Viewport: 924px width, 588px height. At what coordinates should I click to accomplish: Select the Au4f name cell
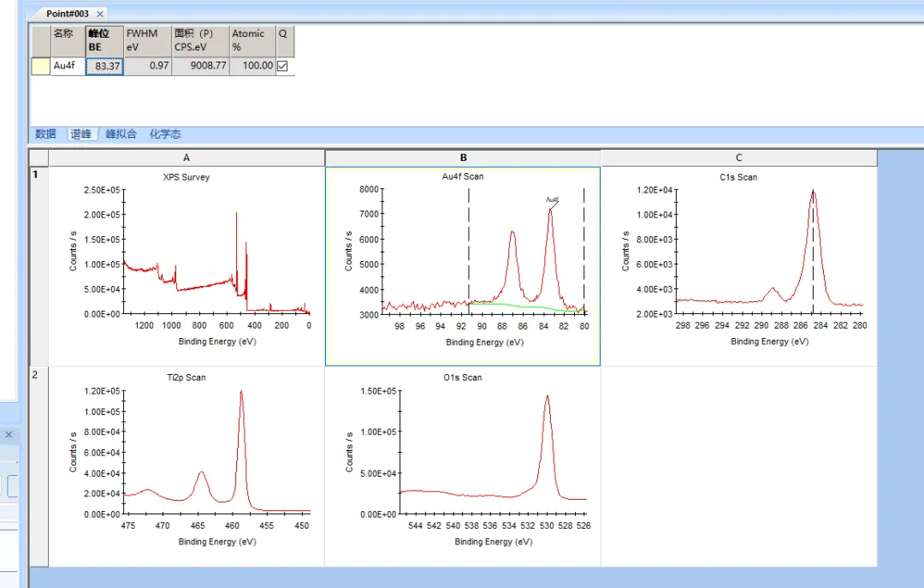click(x=68, y=66)
